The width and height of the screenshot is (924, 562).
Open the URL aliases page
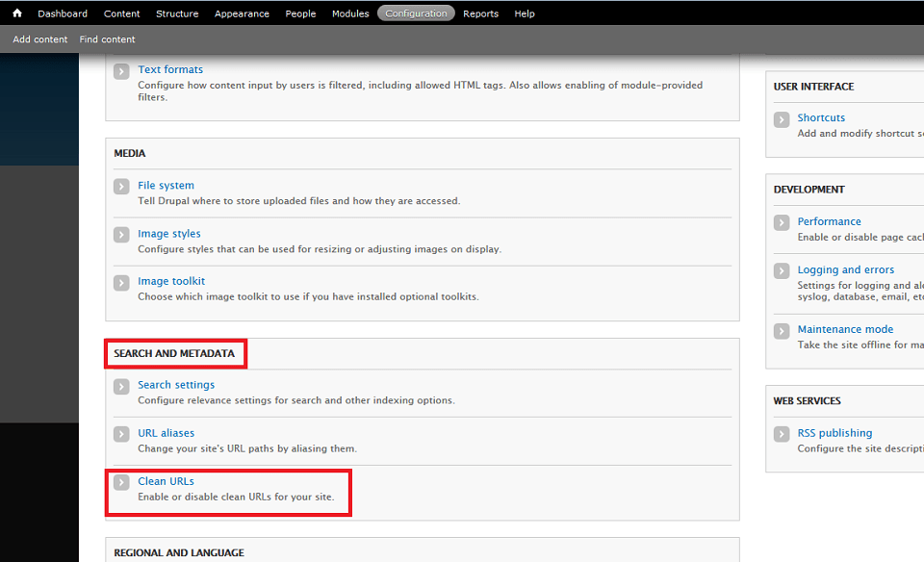(166, 432)
